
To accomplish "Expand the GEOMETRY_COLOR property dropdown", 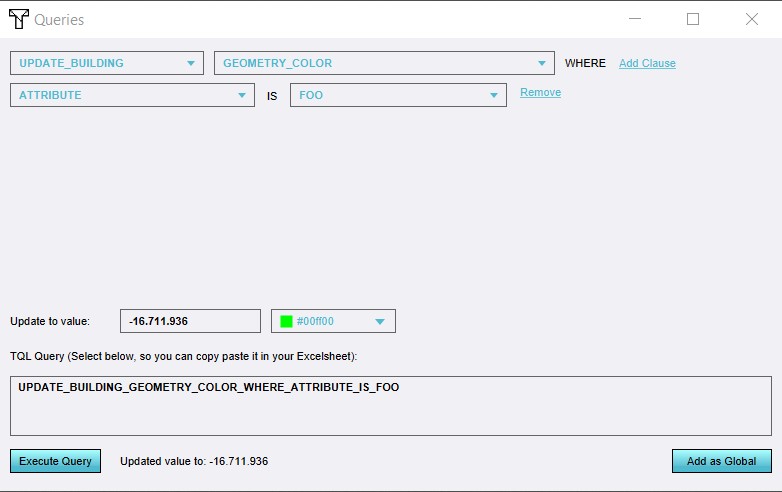I will pyautogui.click(x=384, y=63).
